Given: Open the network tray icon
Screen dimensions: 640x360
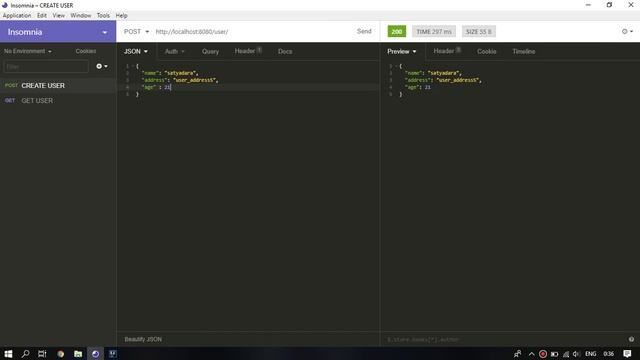Looking at the screenshot, I should (566, 354).
